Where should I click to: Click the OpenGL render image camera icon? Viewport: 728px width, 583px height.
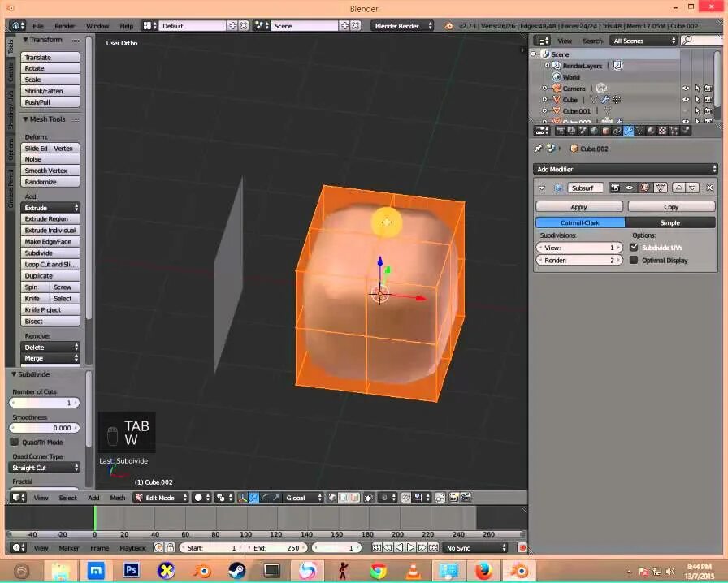tap(453, 498)
